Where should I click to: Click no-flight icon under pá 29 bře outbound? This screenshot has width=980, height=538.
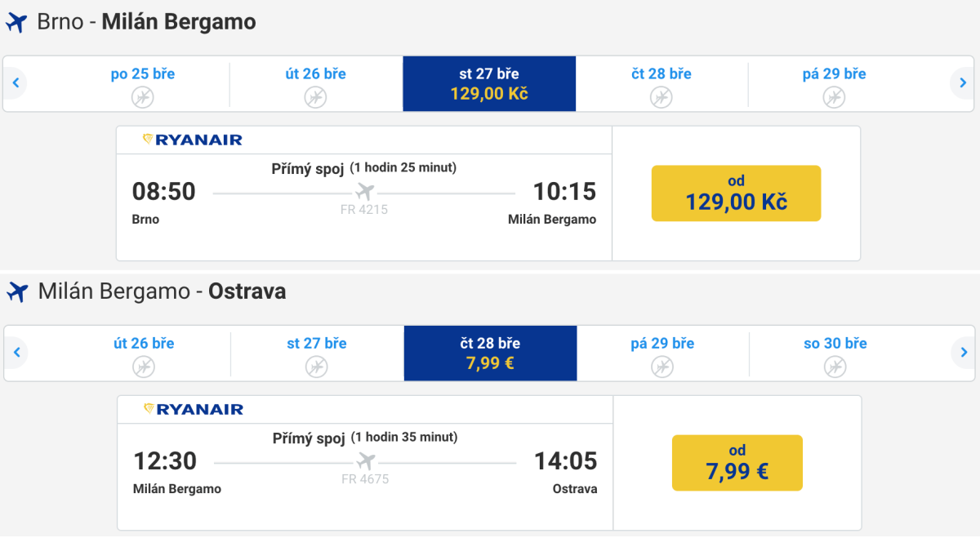(834, 98)
